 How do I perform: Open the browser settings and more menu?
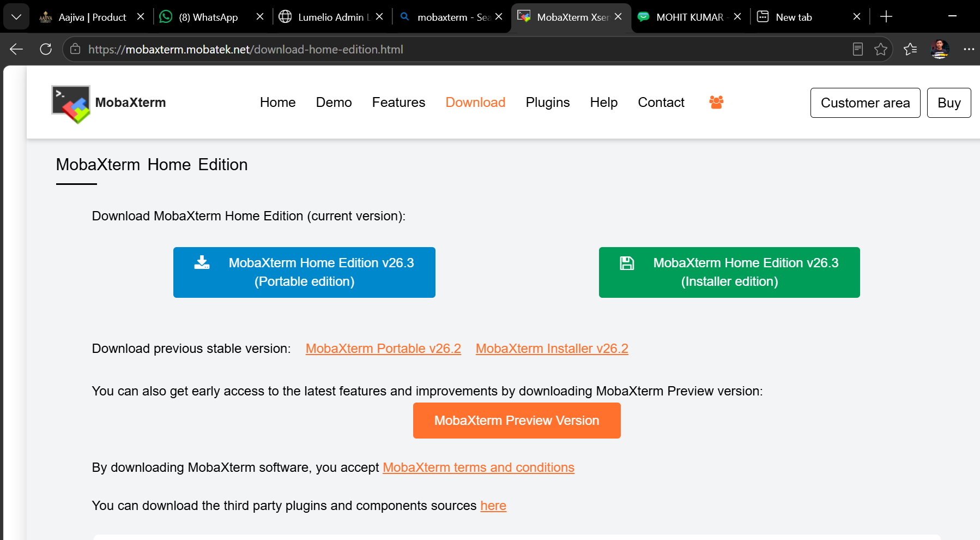coord(969,49)
